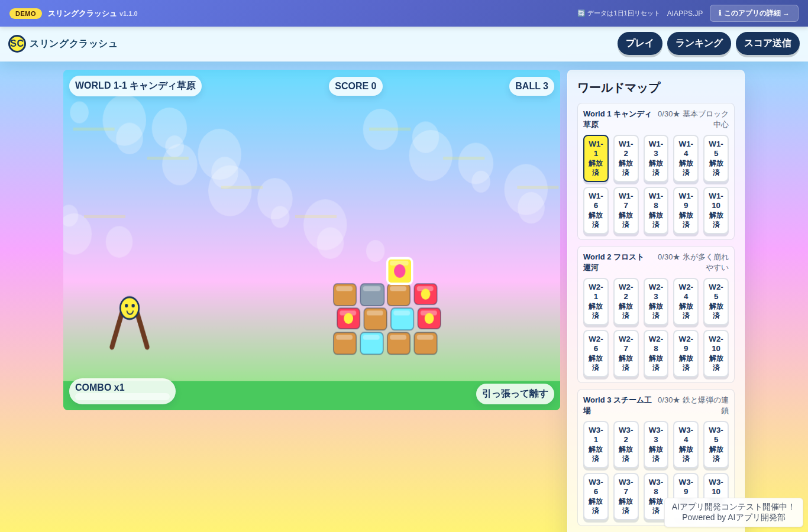Image resolution: width=808 pixels, height=532 pixels.
Task: Click the gray stone block
Action: click(x=372, y=294)
